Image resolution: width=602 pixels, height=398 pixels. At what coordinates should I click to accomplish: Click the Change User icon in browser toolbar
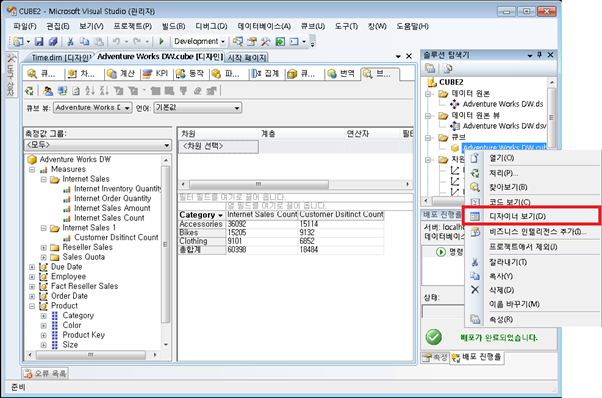[48, 91]
